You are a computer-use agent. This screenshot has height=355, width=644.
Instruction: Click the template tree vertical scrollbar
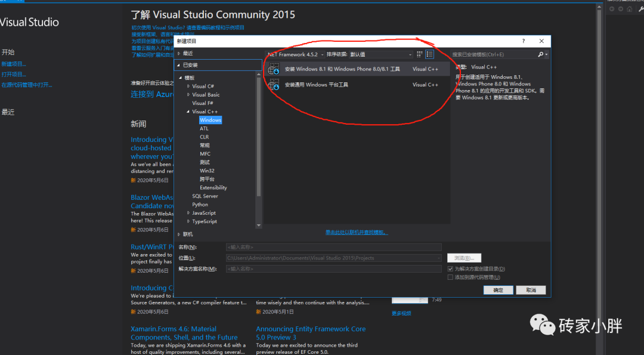[x=259, y=137]
